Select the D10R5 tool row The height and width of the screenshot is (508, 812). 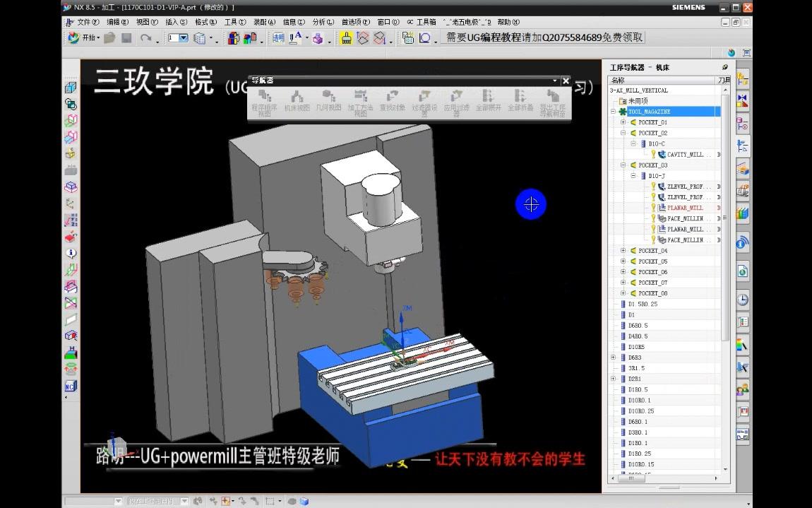(x=636, y=347)
